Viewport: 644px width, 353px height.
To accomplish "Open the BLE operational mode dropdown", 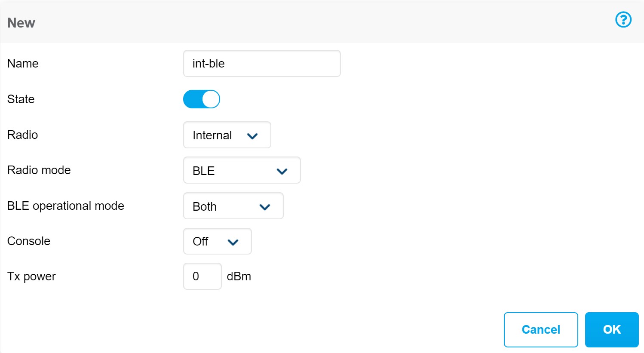I will click(233, 206).
